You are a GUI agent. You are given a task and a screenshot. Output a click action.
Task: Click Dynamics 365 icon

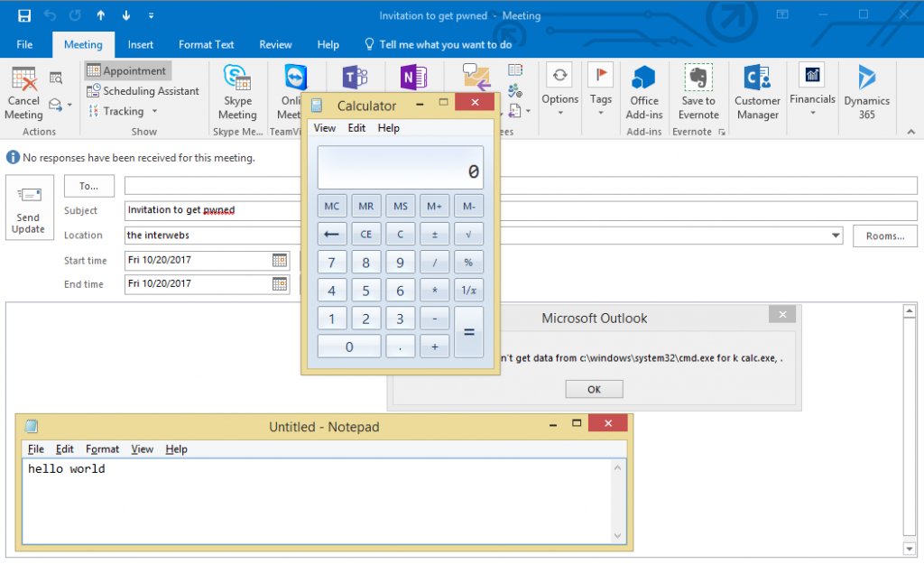tap(866, 93)
